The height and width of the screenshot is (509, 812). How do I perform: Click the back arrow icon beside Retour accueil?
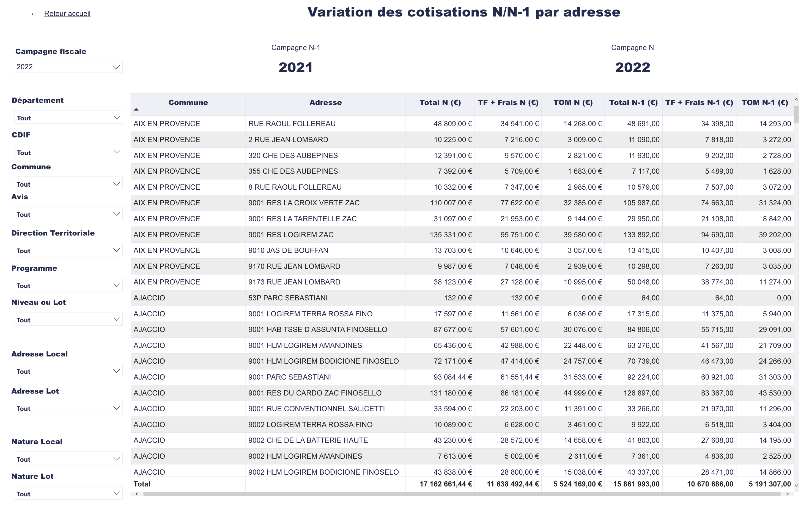coord(35,14)
